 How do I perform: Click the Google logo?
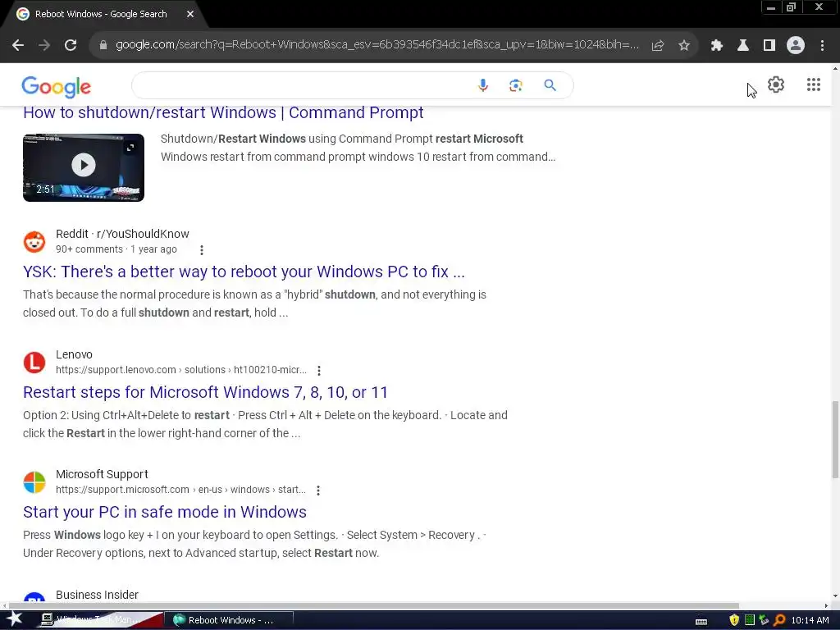pyautogui.click(x=57, y=86)
